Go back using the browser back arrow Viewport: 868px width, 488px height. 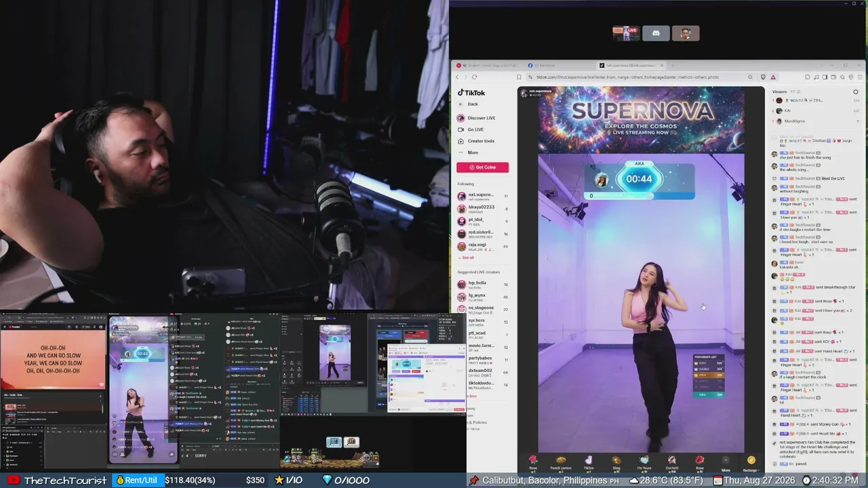point(458,77)
